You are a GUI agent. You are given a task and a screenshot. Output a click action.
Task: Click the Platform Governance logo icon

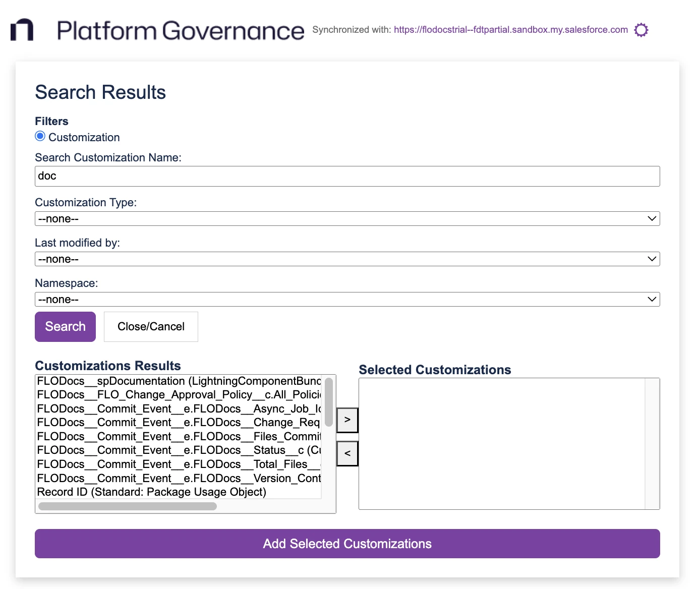(x=22, y=30)
